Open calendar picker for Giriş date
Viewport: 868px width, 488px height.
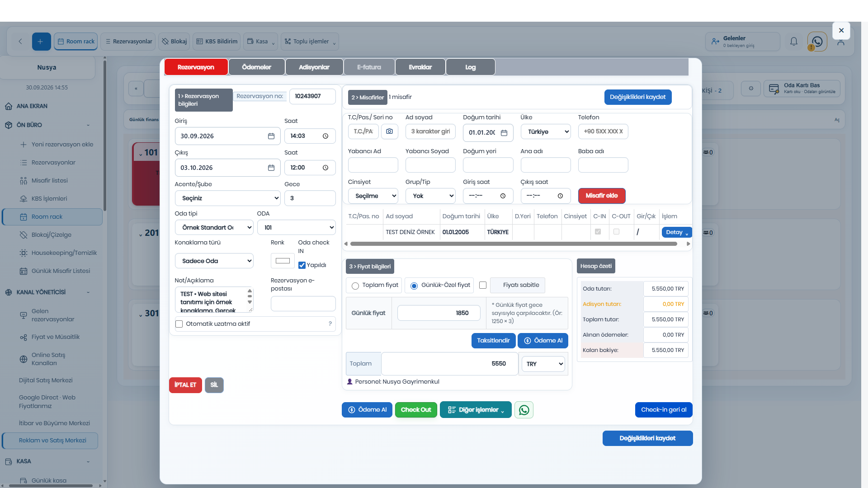[271, 136]
